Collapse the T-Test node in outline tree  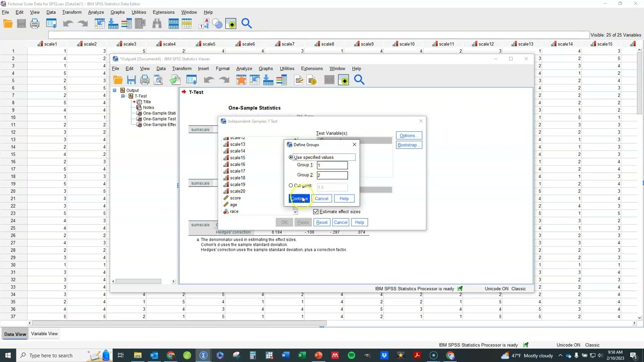coord(123,96)
